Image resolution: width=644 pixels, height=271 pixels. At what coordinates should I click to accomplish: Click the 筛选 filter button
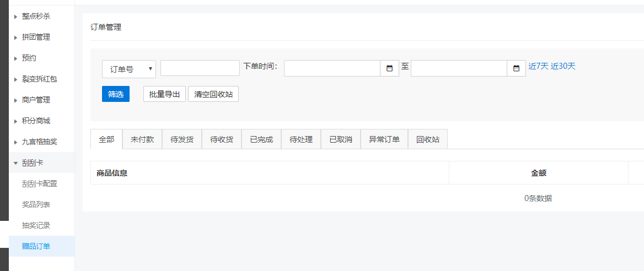tap(116, 94)
